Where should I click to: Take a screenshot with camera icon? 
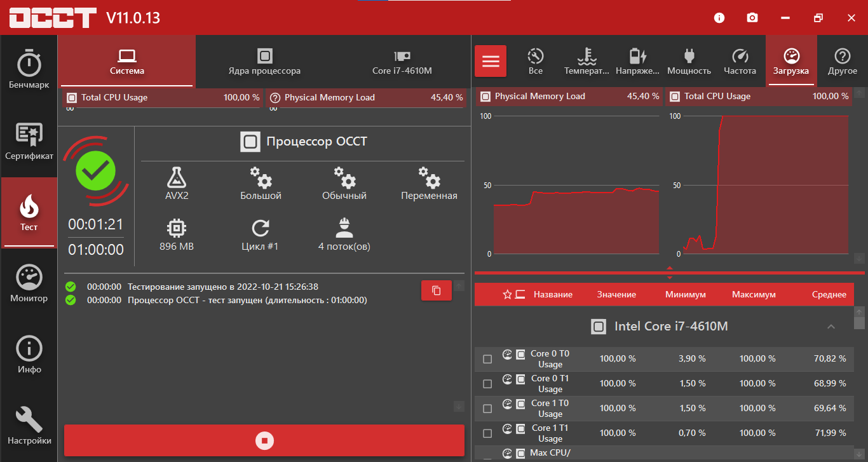click(x=752, y=18)
